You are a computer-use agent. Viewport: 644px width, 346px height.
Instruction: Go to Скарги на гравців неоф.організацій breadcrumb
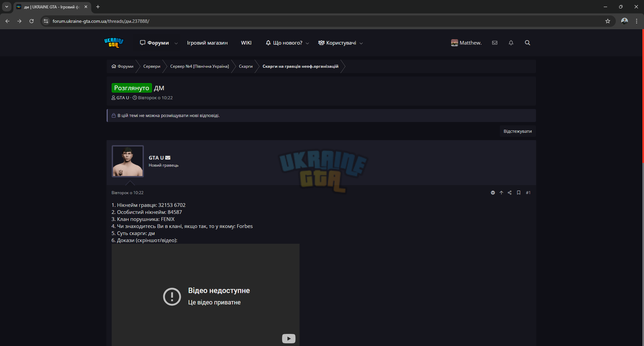tap(300, 66)
